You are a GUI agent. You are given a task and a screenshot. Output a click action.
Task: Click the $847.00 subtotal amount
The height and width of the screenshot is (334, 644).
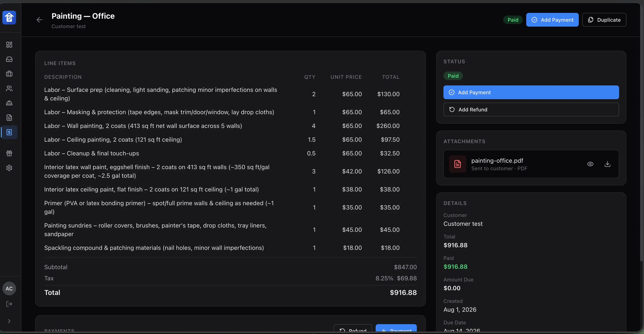(x=405, y=267)
